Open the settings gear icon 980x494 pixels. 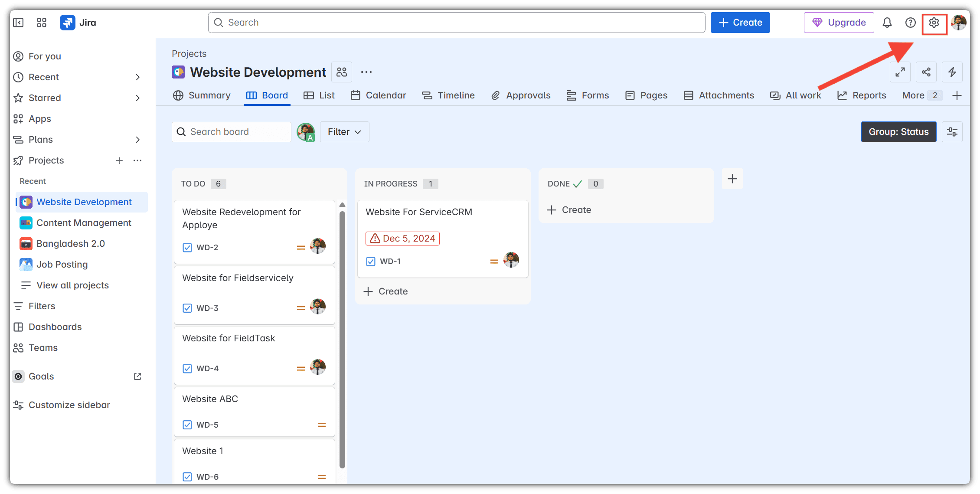click(934, 23)
